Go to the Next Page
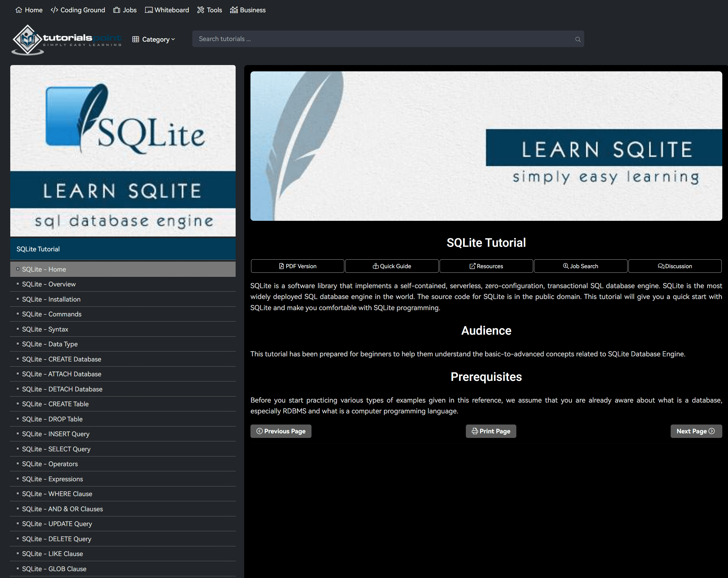Image resolution: width=728 pixels, height=578 pixels. coord(695,431)
